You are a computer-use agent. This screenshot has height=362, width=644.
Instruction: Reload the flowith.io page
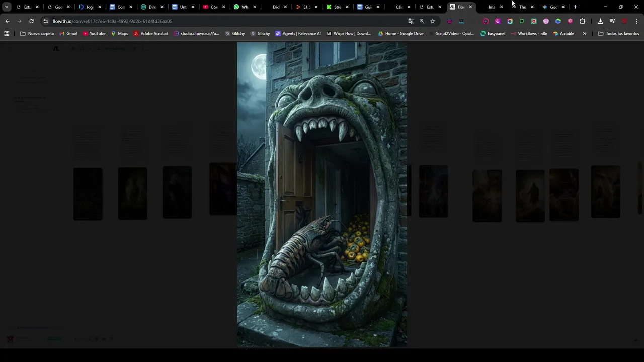(x=31, y=21)
